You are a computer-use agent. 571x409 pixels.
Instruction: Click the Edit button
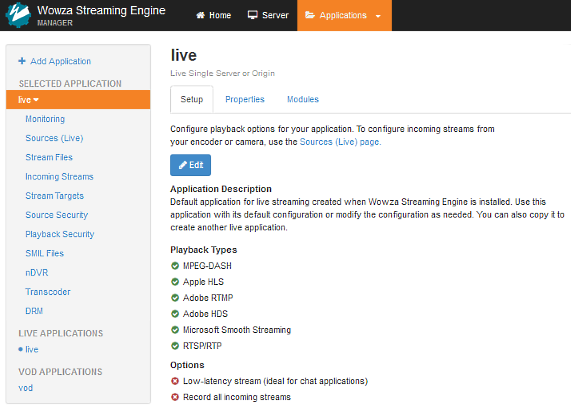coord(190,165)
